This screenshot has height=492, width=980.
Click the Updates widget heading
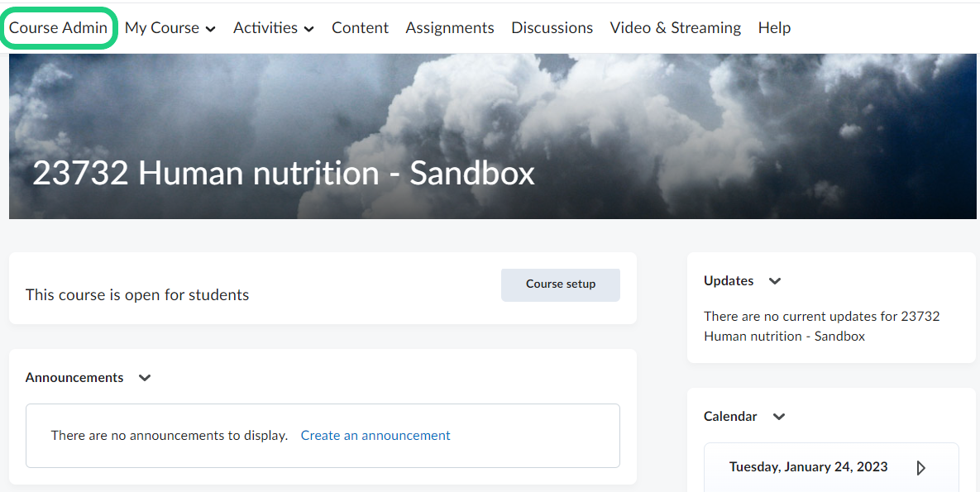[x=729, y=281]
